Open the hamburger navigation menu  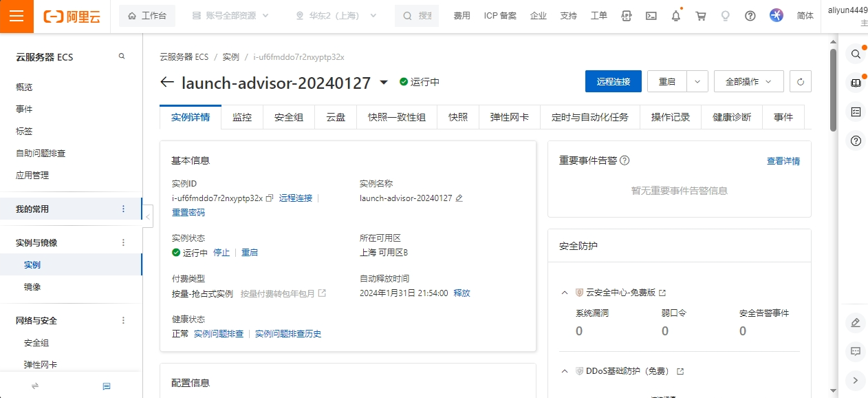click(17, 17)
